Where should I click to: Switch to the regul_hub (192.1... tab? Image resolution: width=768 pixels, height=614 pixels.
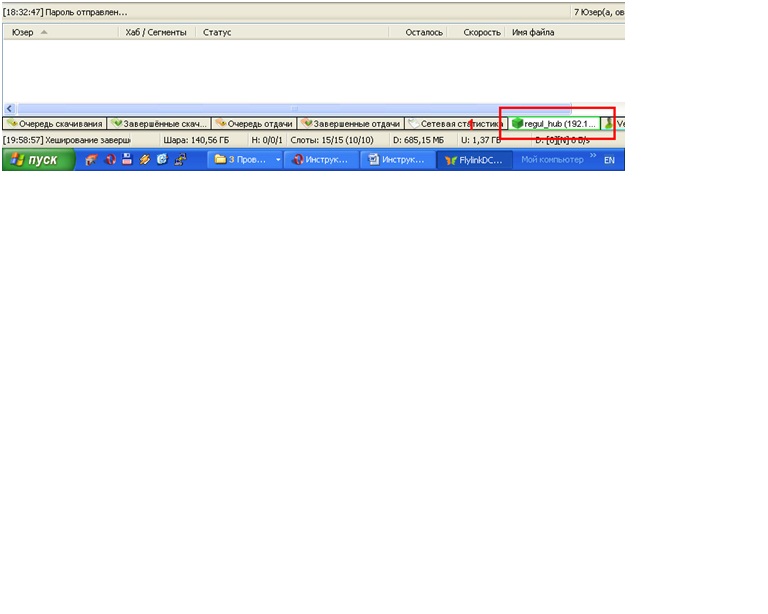pyautogui.click(x=554, y=124)
